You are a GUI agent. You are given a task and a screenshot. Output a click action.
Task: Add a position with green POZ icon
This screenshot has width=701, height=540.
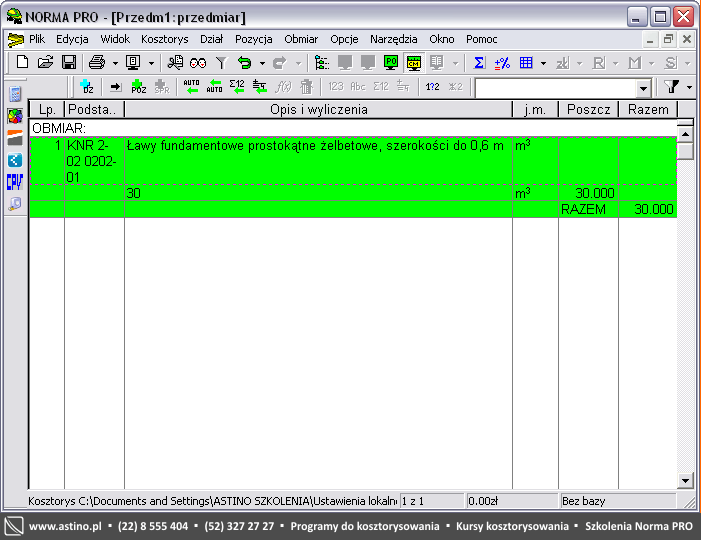click(x=139, y=86)
